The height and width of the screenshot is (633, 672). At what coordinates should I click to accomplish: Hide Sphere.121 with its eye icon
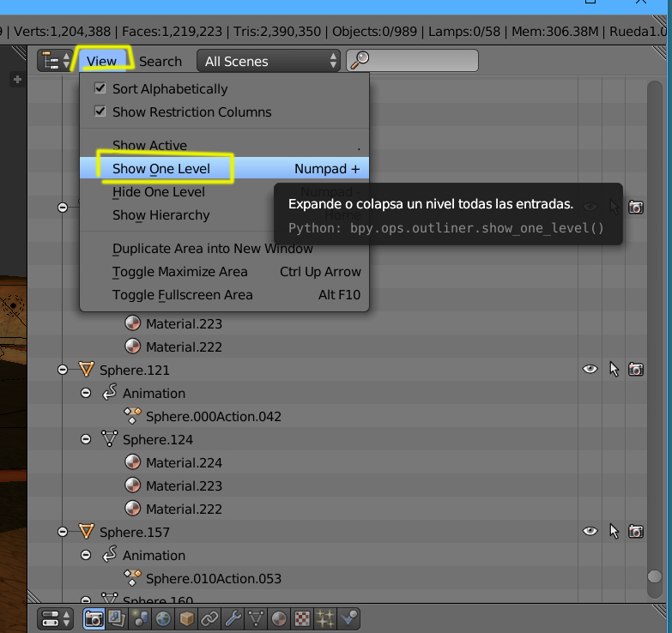click(x=590, y=369)
